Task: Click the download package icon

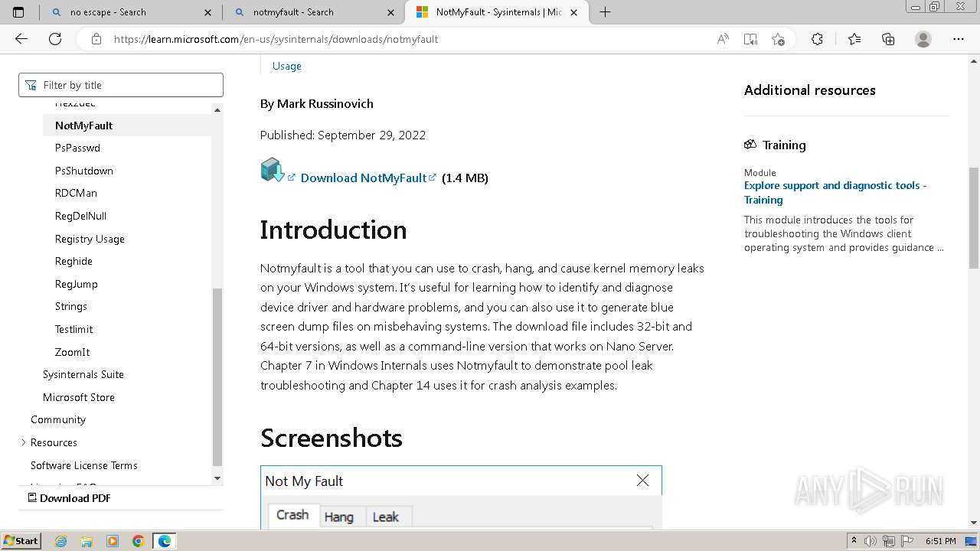Action: point(272,170)
